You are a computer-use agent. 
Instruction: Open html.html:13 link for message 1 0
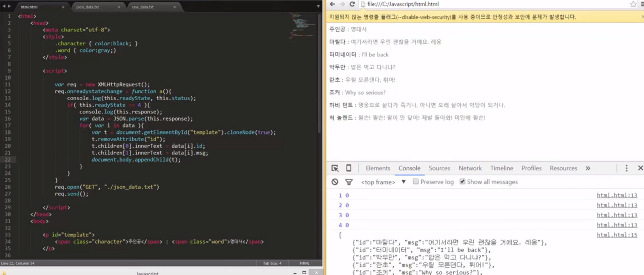[617, 195]
